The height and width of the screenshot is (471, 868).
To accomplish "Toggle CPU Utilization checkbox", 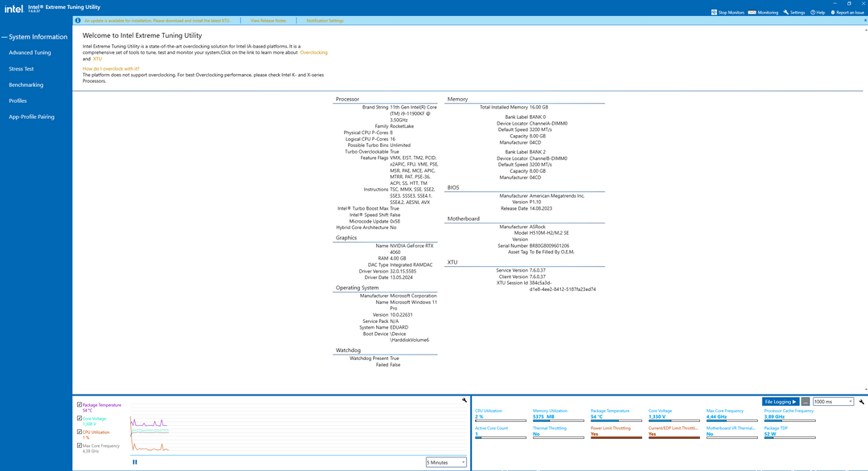I will coord(80,432).
